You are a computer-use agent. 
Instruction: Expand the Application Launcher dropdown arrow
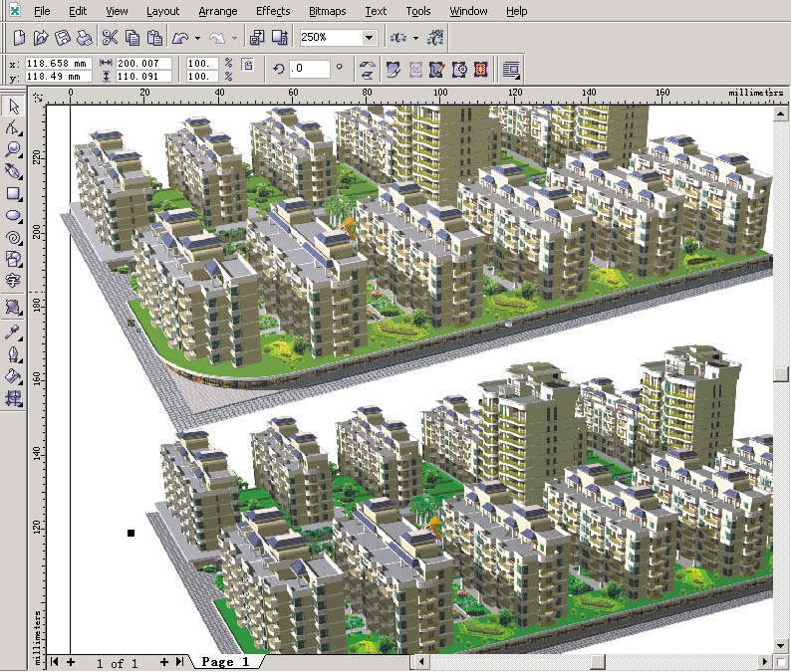[x=415, y=38]
